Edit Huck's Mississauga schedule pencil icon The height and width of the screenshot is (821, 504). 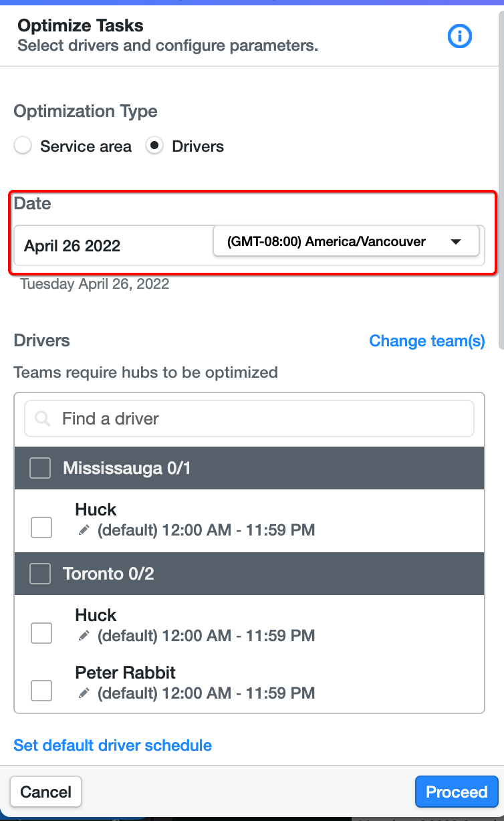tap(84, 530)
